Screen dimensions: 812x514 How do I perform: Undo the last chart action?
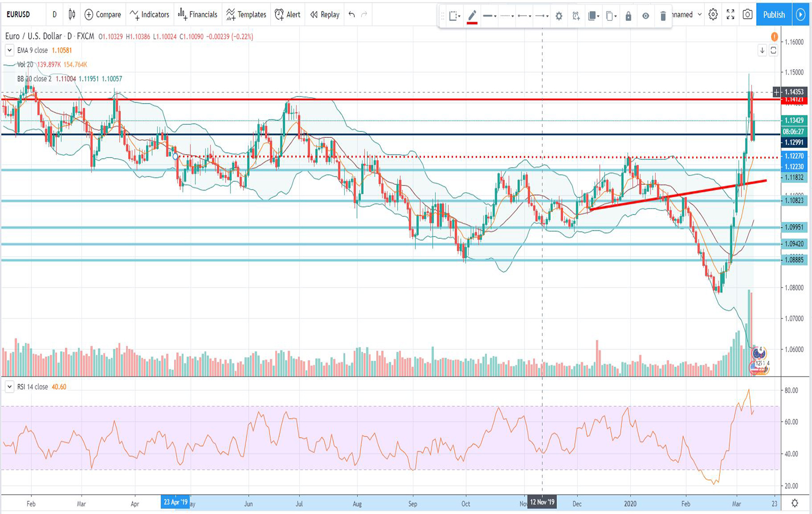352,15
